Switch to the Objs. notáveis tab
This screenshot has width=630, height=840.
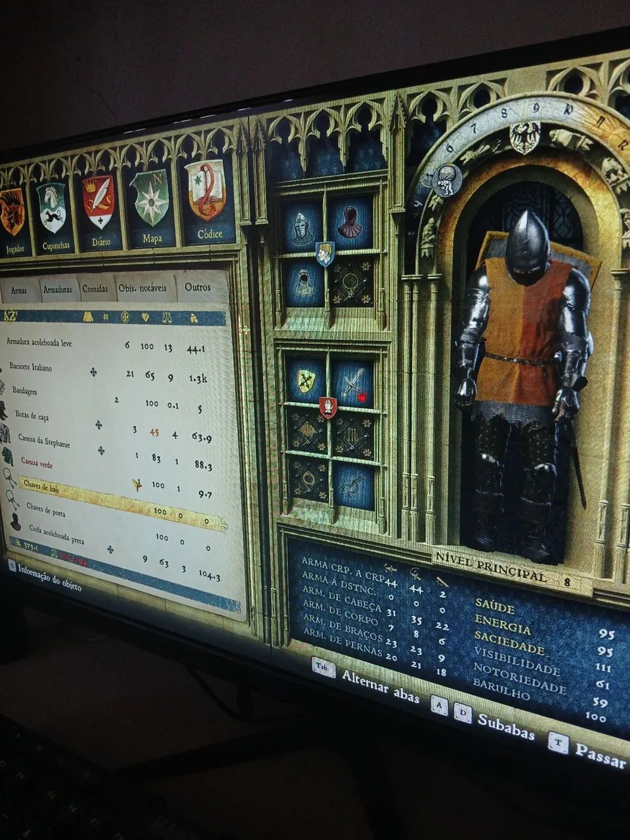click(x=143, y=287)
